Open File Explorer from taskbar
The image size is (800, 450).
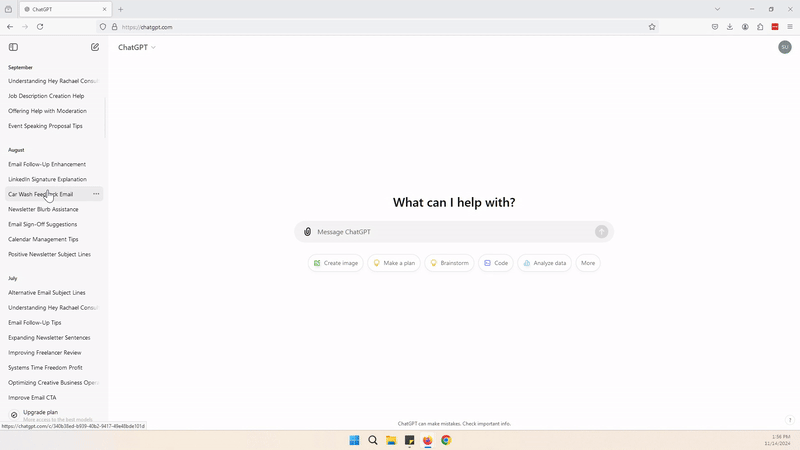click(391, 440)
